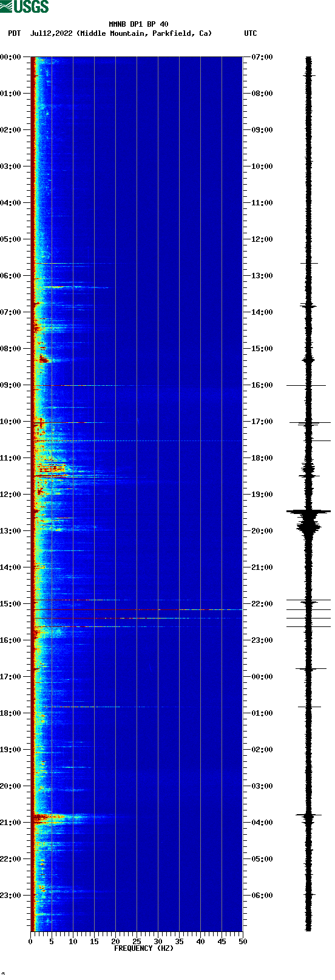Click the frequency axis value '0'

pos(30,942)
